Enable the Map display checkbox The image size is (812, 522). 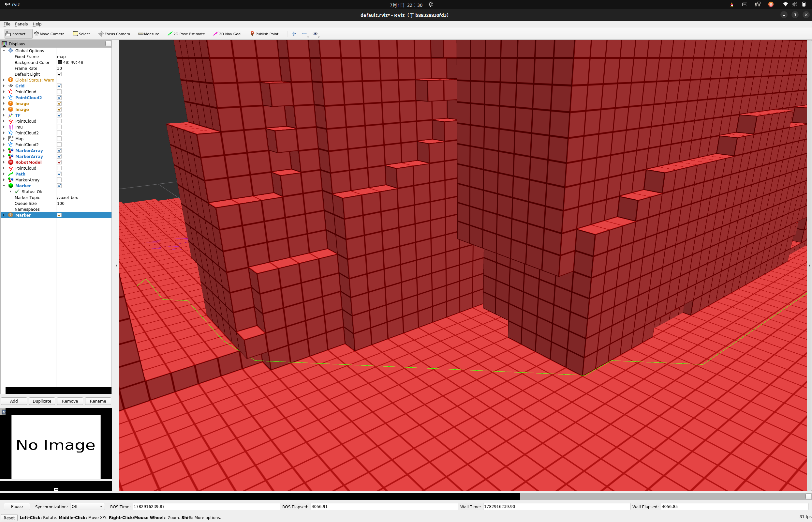pos(59,139)
